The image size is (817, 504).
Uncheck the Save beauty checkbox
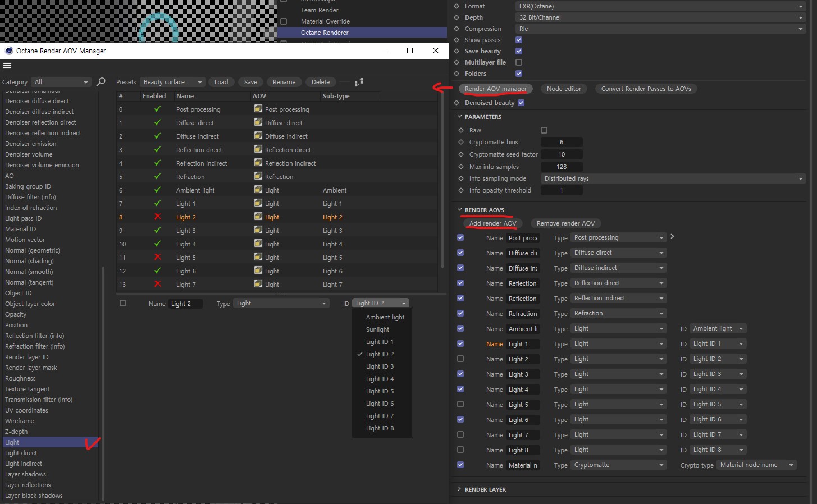click(519, 51)
